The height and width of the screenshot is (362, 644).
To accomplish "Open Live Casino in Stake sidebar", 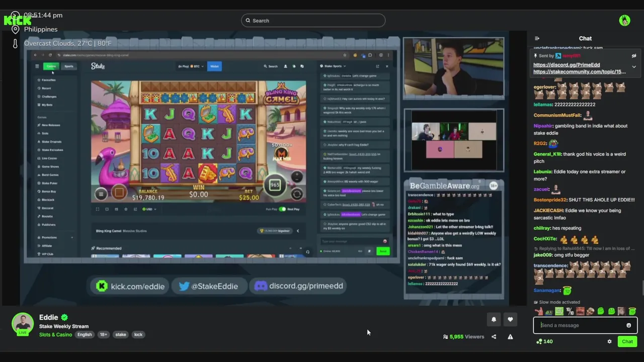I will point(47,158).
